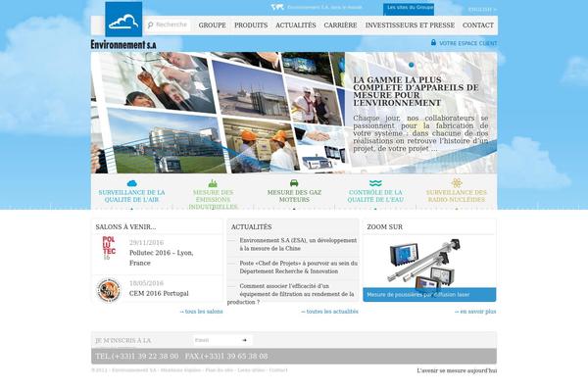Viewport: 588px width, 392px height.
Task: Open the Pollutec logo thumbnail
Action: [109, 249]
